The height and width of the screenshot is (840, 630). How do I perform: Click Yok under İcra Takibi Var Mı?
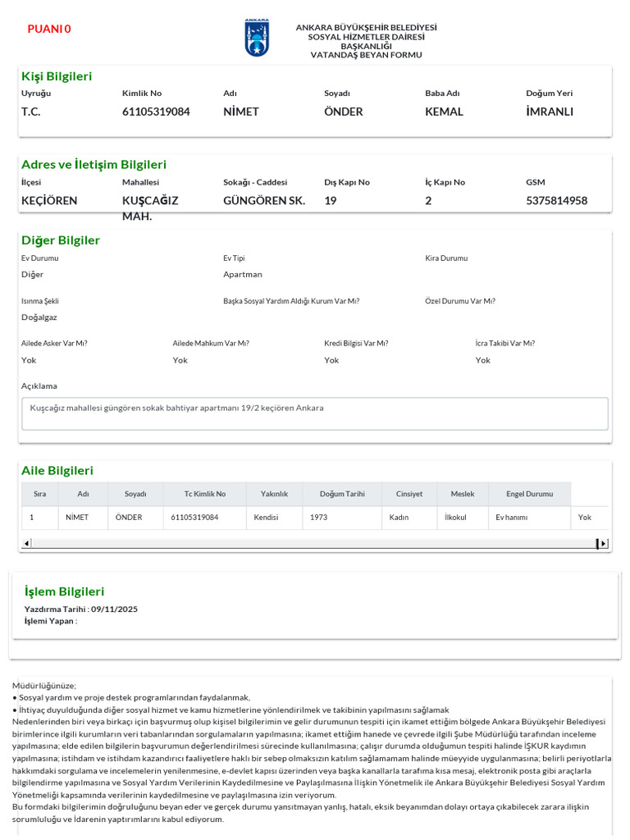(482, 360)
